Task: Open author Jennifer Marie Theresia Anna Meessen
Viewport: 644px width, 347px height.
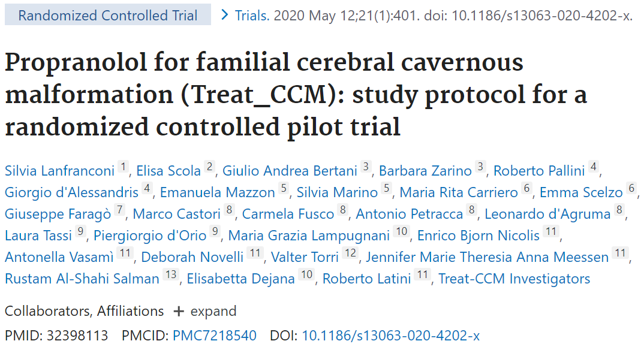Action: [487, 257]
